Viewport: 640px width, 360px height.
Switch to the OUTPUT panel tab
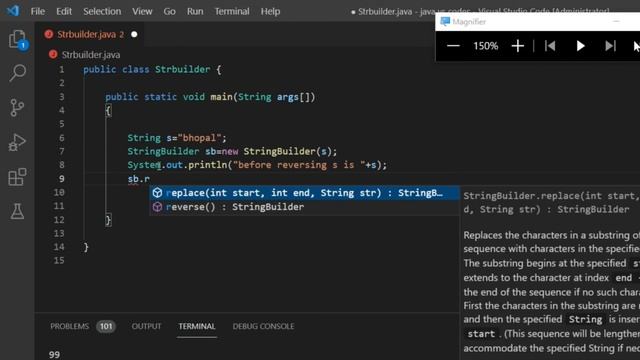click(x=146, y=326)
